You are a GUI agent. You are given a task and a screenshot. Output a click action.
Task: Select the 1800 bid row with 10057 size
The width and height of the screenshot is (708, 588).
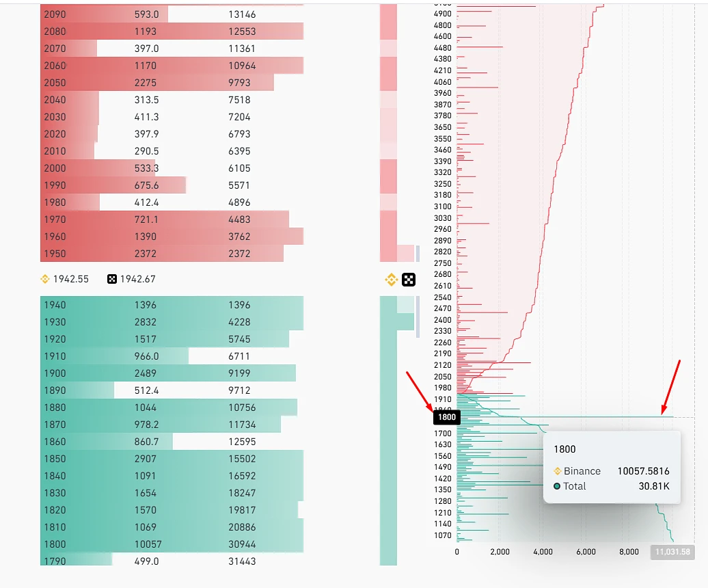point(171,544)
